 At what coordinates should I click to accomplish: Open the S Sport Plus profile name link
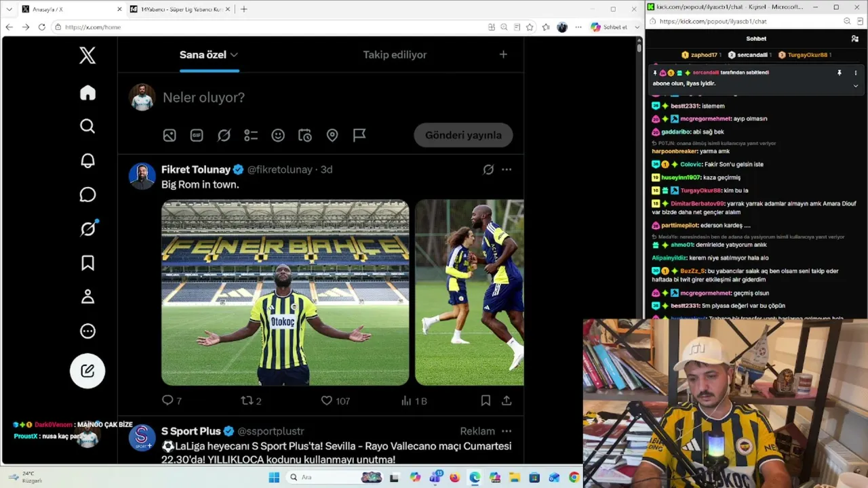191,431
